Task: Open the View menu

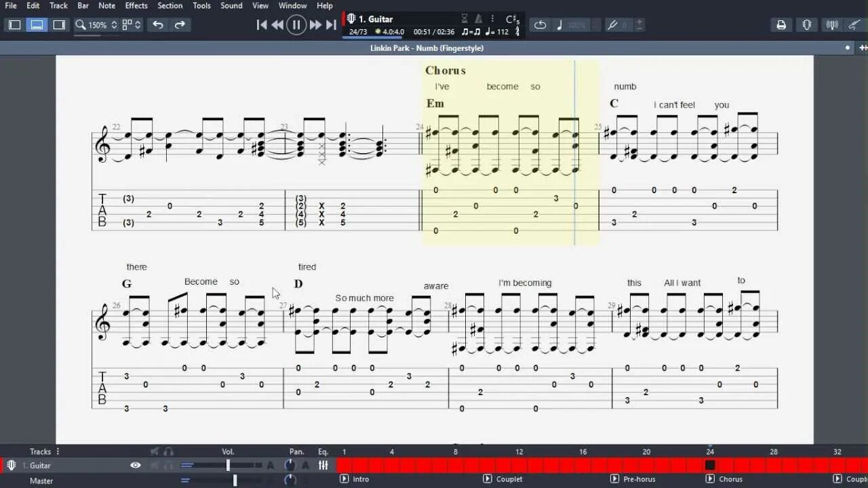Action: pyautogui.click(x=260, y=5)
